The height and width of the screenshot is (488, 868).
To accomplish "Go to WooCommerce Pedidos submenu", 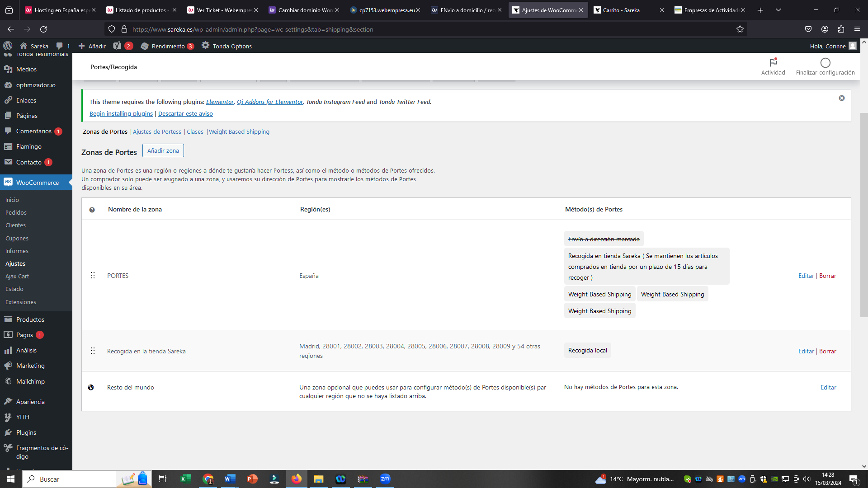I will coord(16,212).
